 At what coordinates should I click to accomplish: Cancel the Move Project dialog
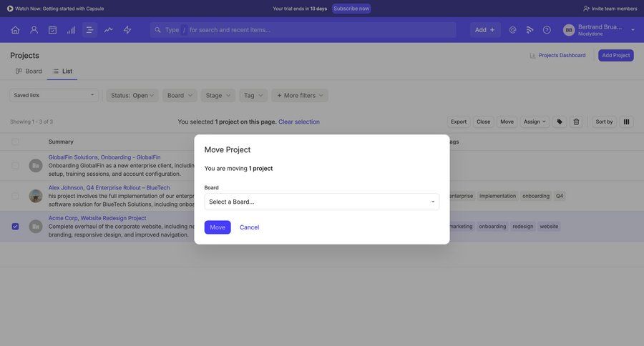pos(249,227)
